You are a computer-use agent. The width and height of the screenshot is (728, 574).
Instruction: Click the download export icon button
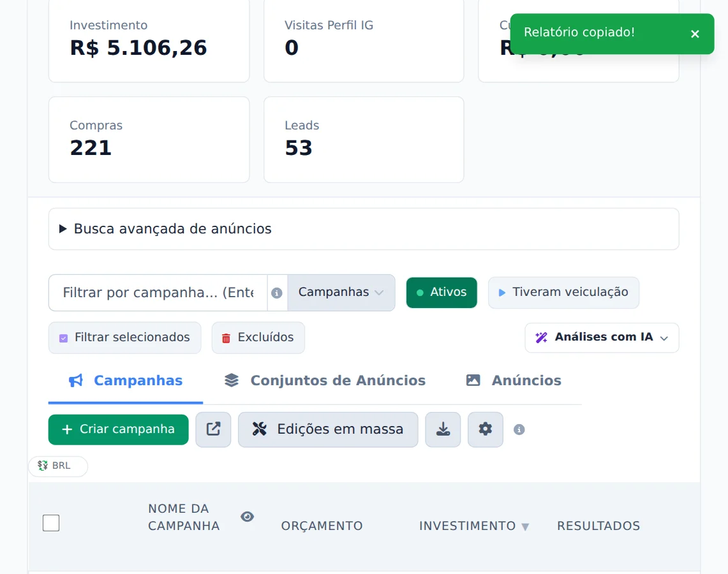click(x=443, y=429)
